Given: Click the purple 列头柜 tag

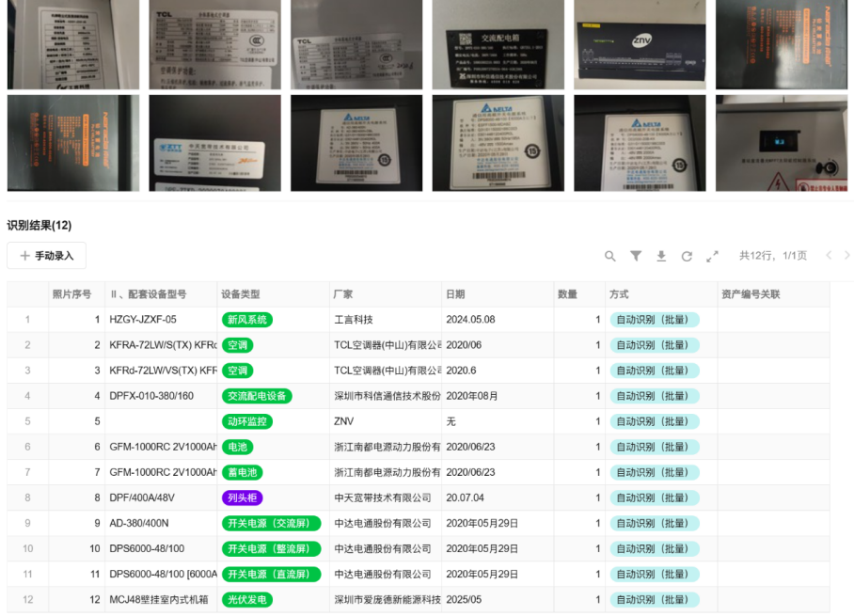Looking at the screenshot, I should 242,498.
